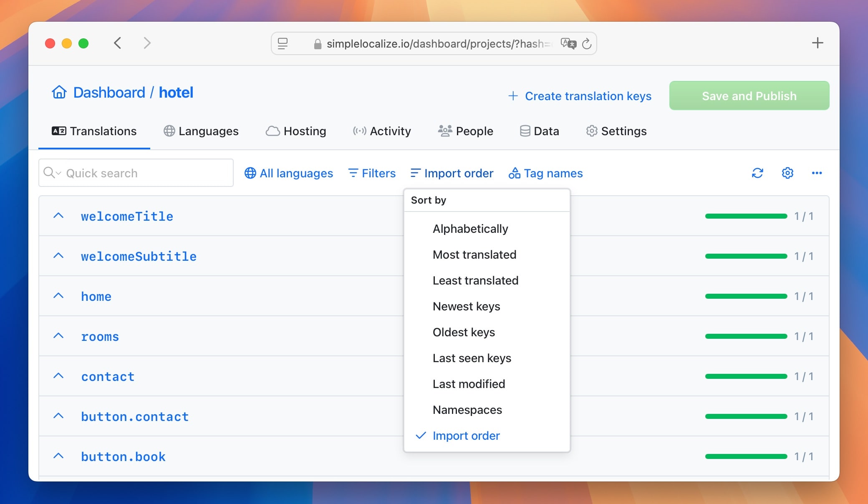Click the translate page icon in address bar

pos(568,43)
